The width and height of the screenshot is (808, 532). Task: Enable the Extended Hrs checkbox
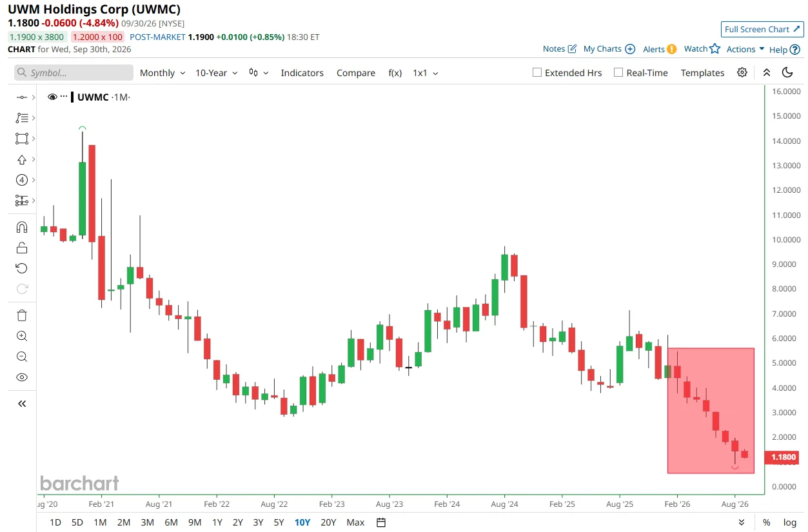pyautogui.click(x=537, y=72)
